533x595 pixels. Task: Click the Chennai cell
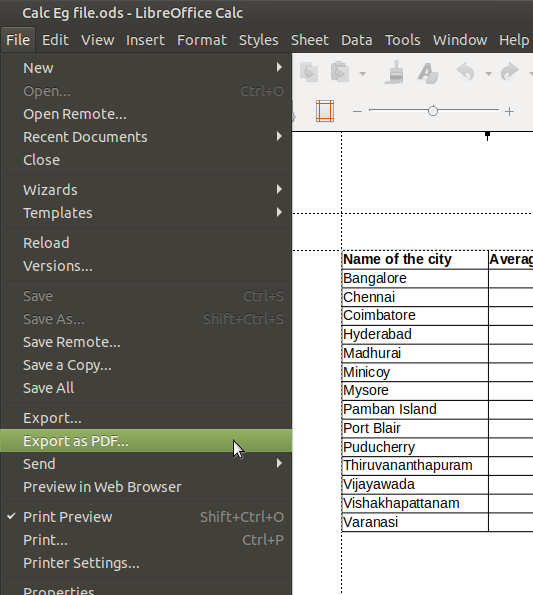[x=415, y=297]
